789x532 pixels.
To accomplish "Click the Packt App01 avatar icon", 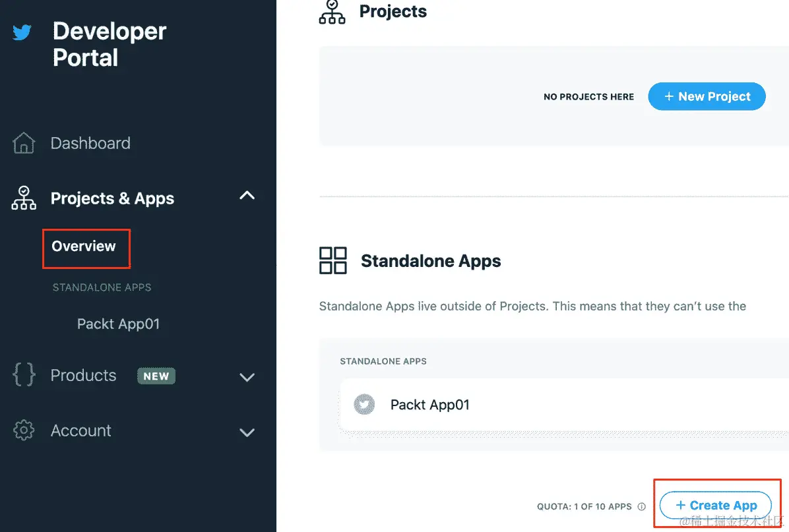I will click(364, 404).
